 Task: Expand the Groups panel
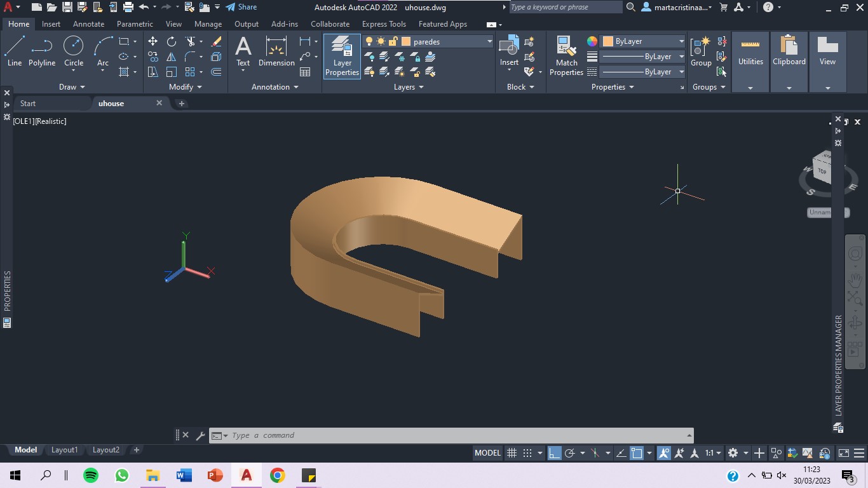[709, 87]
